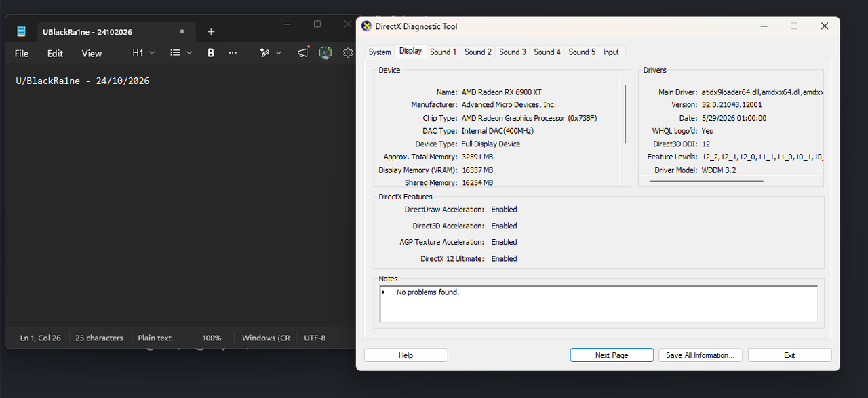
Task: Toggle bold formatting in Notepad
Action: click(x=211, y=52)
